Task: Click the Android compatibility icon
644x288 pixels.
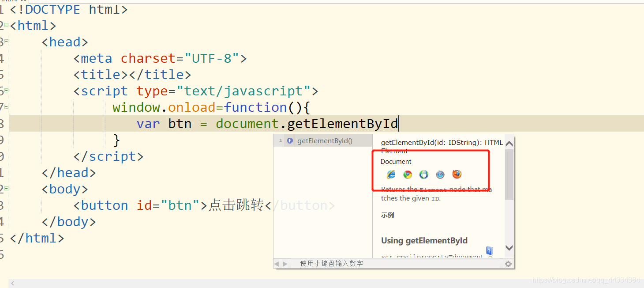Action: pos(424,174)
